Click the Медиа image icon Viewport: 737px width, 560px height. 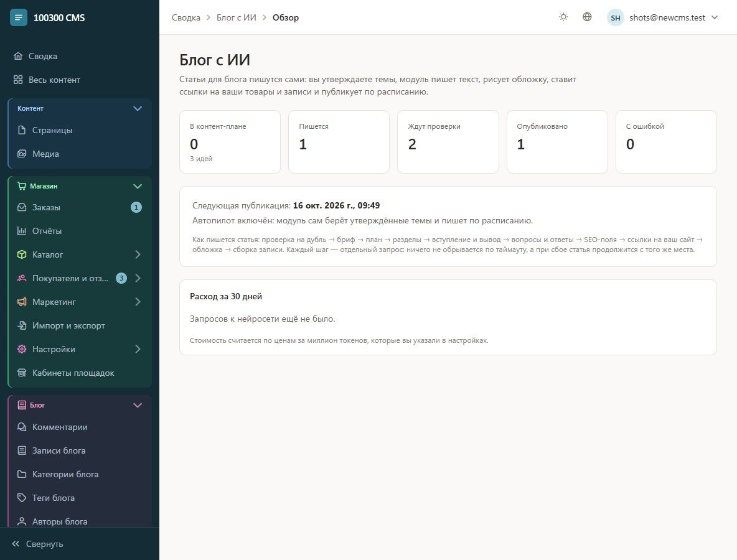click(x=22, y=154)
